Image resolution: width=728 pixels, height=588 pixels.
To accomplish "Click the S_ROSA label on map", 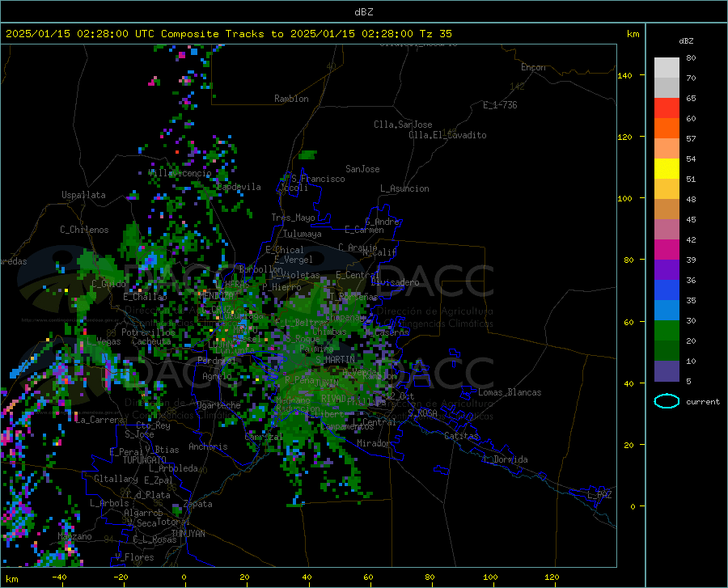I will [x=422, y=413].
